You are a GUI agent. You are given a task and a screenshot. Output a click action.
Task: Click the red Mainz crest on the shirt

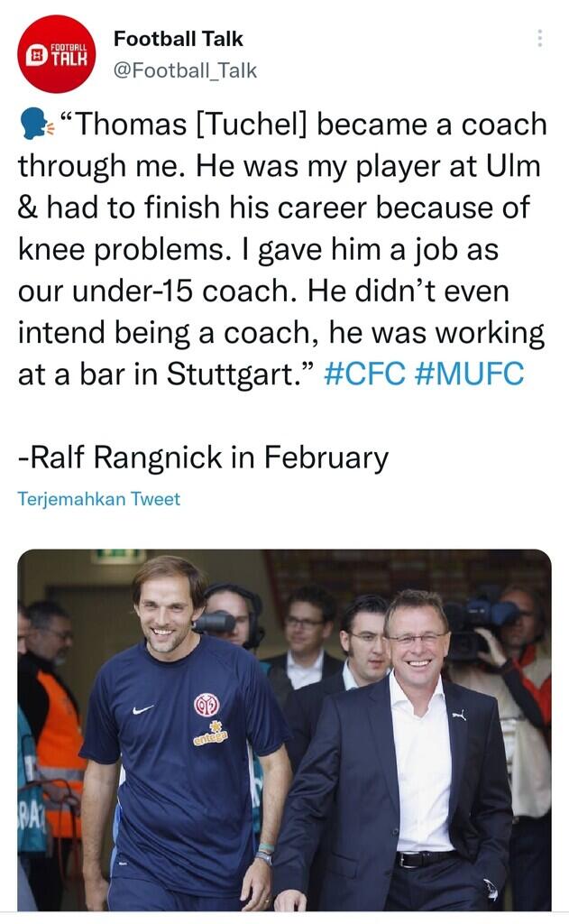[x=206, y=705]
